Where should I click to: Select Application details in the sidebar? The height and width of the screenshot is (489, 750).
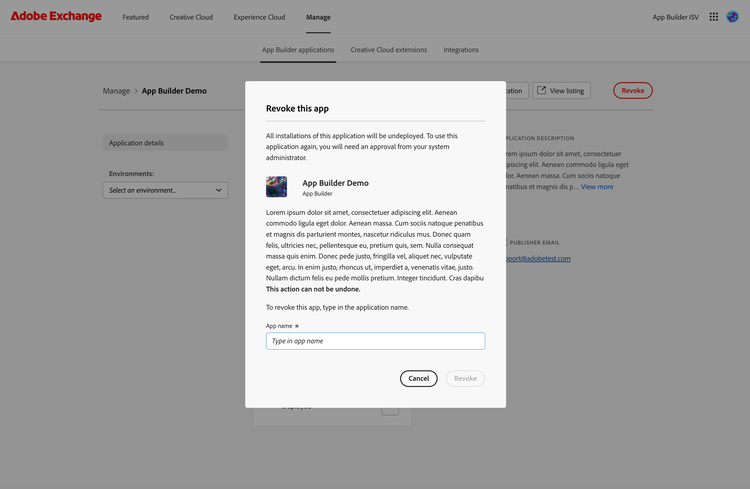click(x=165, y=143)
